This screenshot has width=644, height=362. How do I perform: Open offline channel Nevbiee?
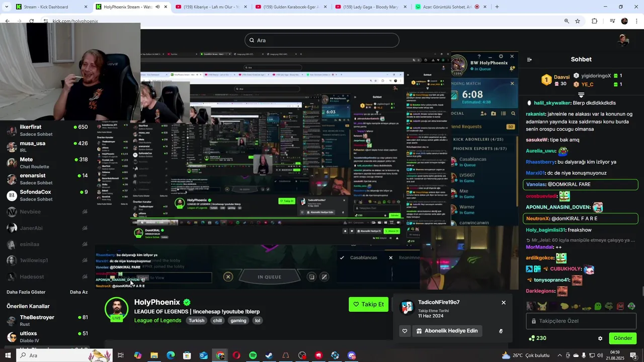click(x=47, y=212)
